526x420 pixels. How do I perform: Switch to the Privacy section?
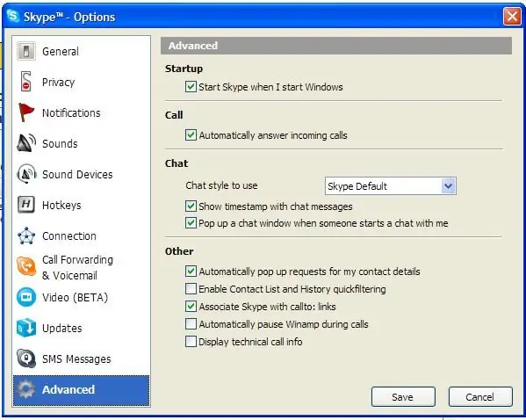58,83
